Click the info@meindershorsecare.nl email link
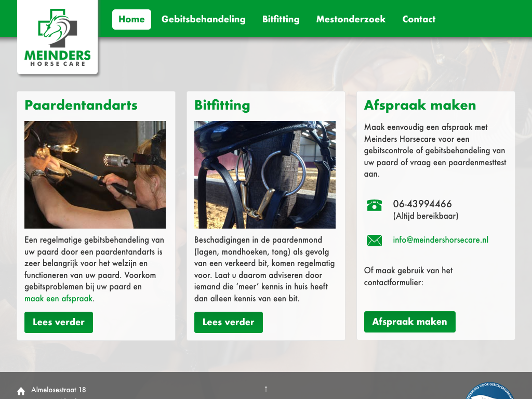 [441, 240]
